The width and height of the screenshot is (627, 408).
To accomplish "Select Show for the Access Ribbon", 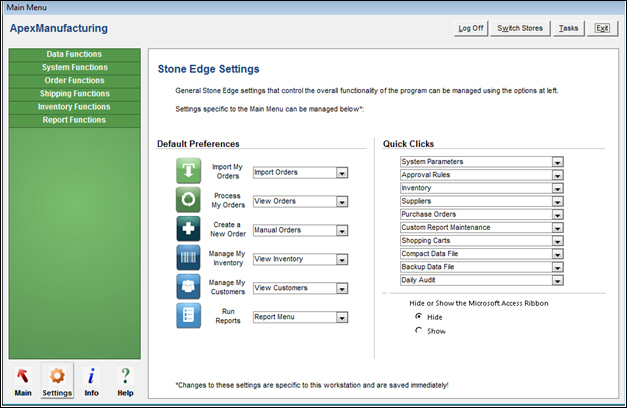I will coord(418,330).
